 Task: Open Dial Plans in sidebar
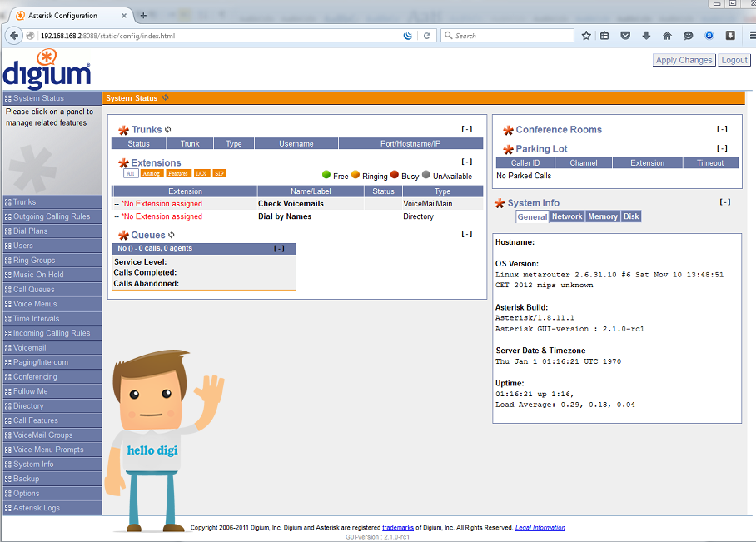pyautogui.click(x=52, y=231)
